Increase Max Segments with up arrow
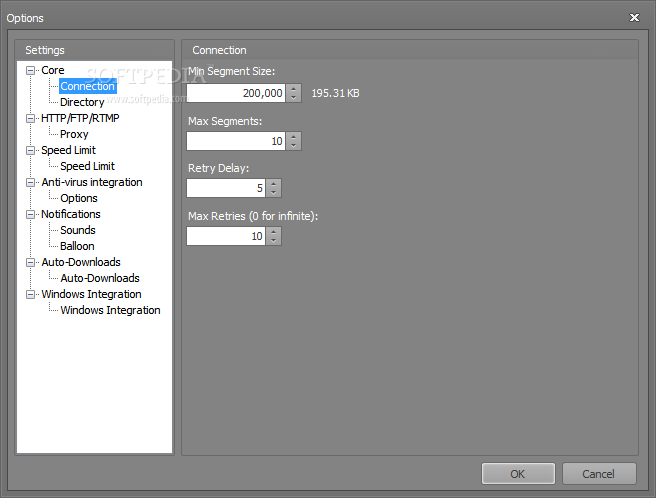This screenshot has height=498, width=656. point(293,137)
